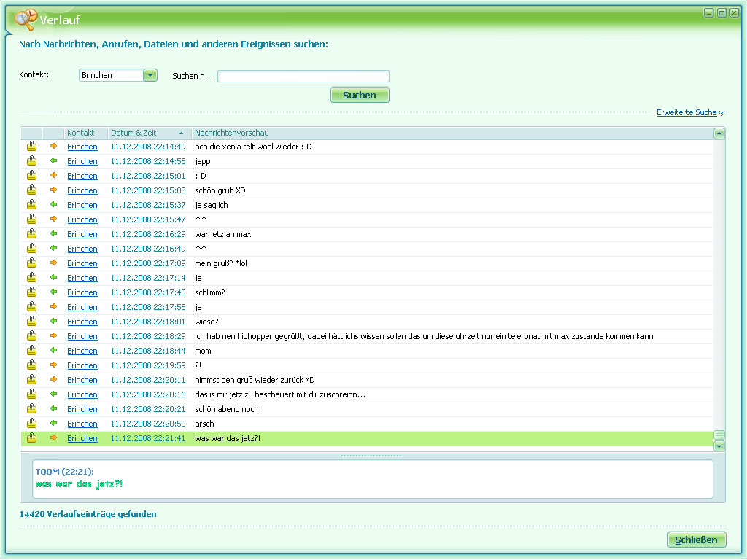Click the preview pane splitter grip
The width and height of the screenshot is (747, 560).
tap(371, 456)
